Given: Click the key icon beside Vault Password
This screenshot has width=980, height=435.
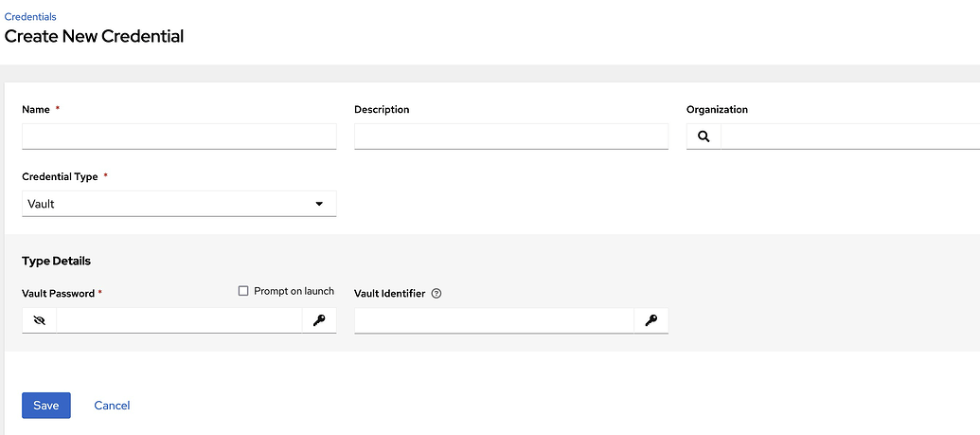Looking at the screenshot, I should (x=319, y=321).
